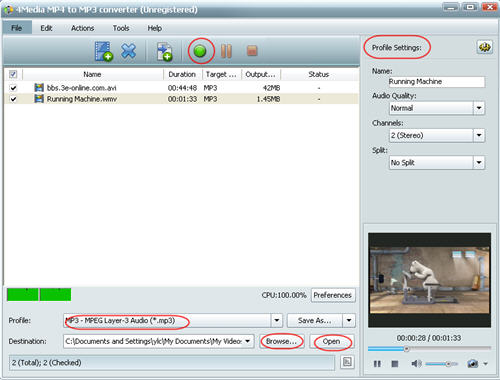Click the Add Profile document icon
The height and width of the screenshot is (380, 500).
(164, 52)
